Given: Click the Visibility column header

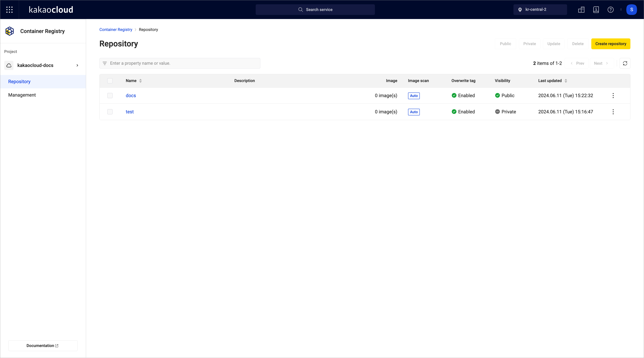Looking at the screenshot, I should click(502, 81).
